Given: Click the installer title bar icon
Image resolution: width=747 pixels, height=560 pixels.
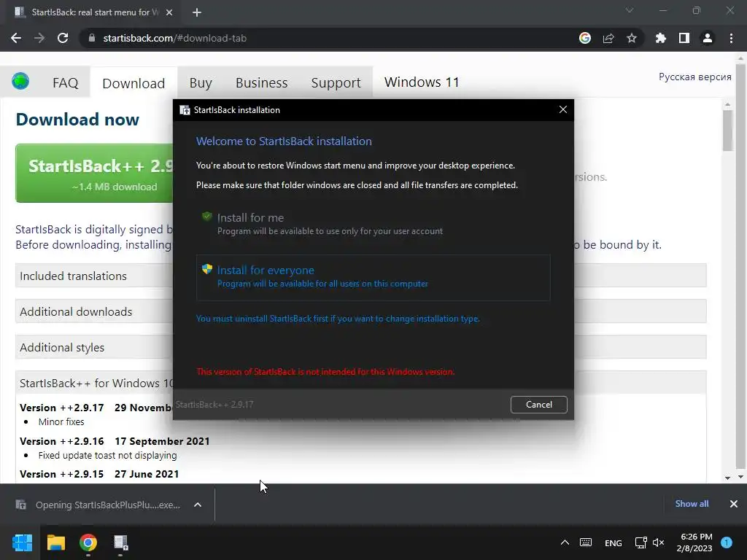Looking at the screenshot, I should (185, 110).
